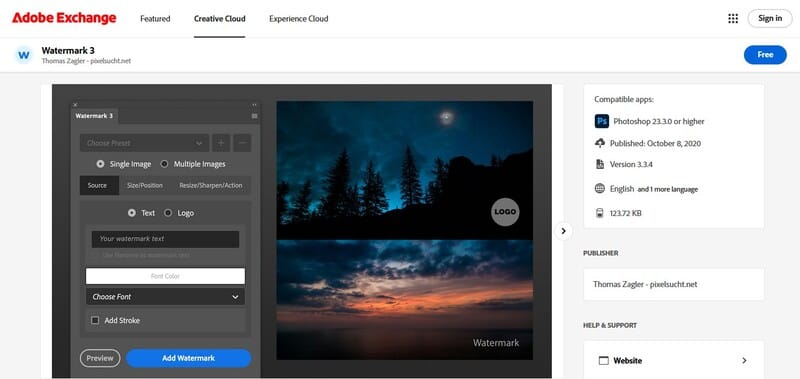Click the gray LOGO circle on image

point(505,212)
